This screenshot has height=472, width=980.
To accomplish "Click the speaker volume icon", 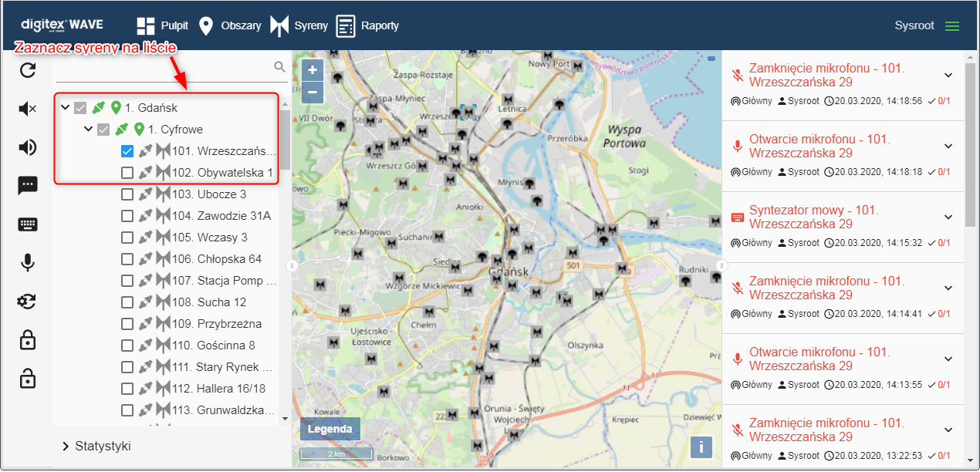I will [x=28, y=147].
